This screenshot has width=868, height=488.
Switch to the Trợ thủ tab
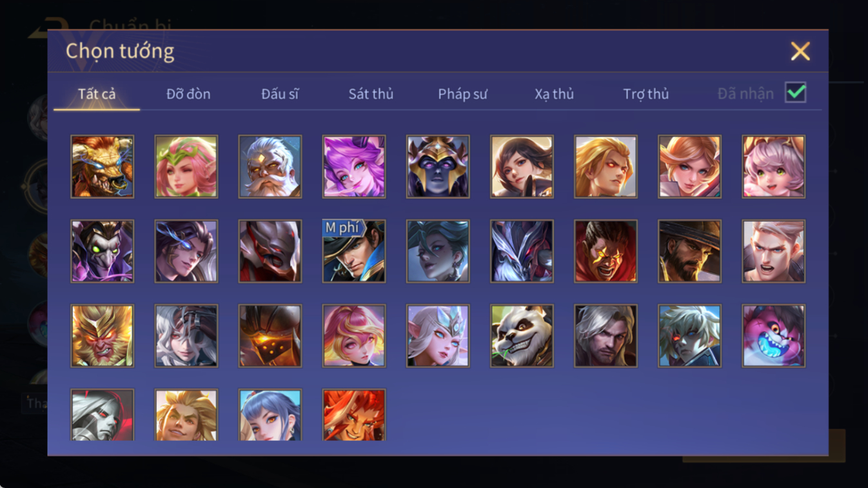pyautogui.click(x=646, y=94)
